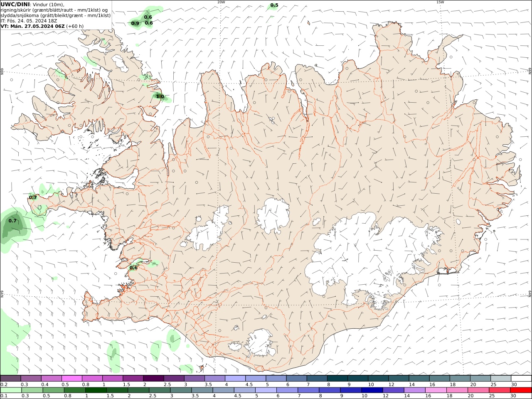The height and width of the screenshot is (399, 532).
Task: Click the 20W longitude label at top
Action: [221, 2]
